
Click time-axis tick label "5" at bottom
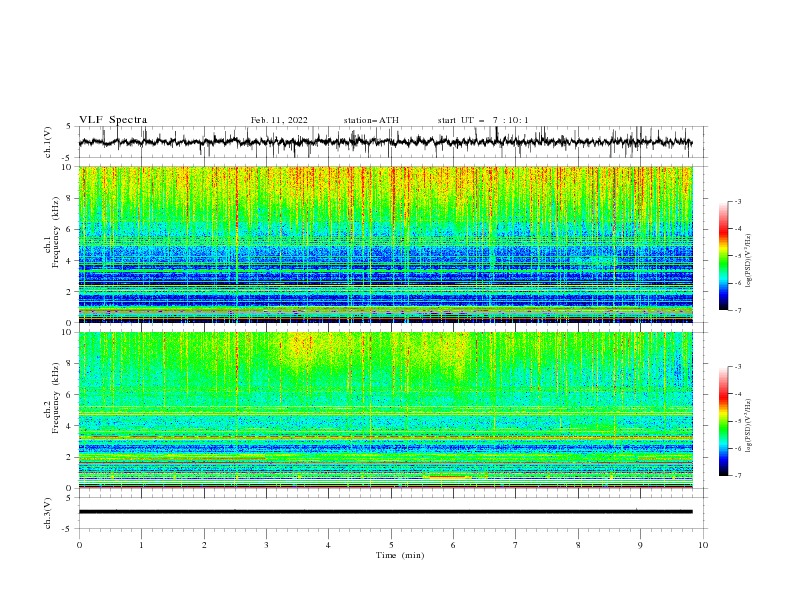pyautogui.click(x=391, y=545)
